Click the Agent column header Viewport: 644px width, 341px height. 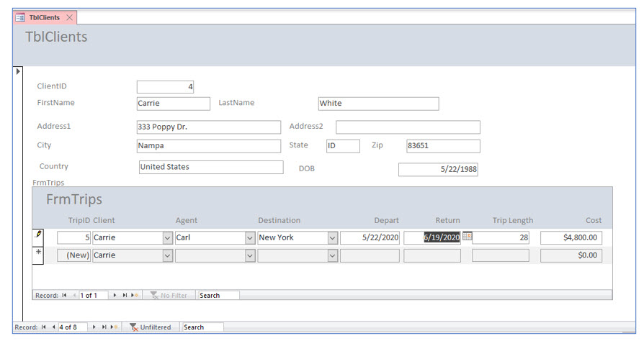point(187,220)
